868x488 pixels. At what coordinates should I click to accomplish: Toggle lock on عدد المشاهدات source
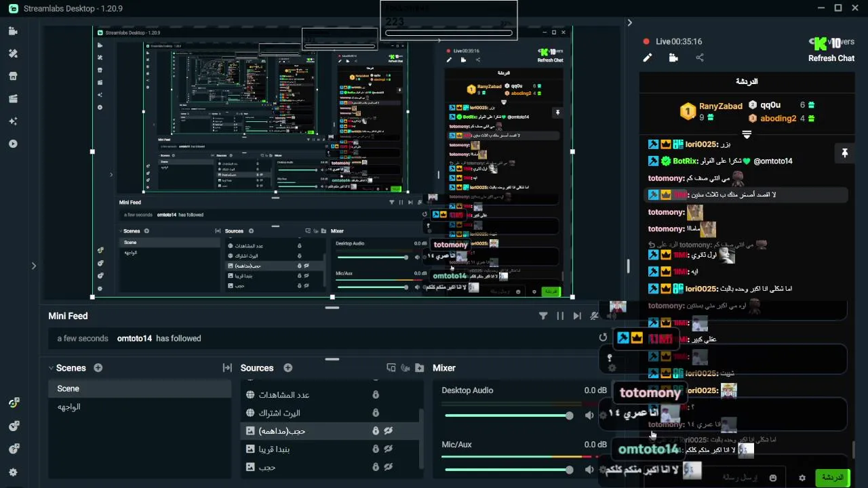376,394
